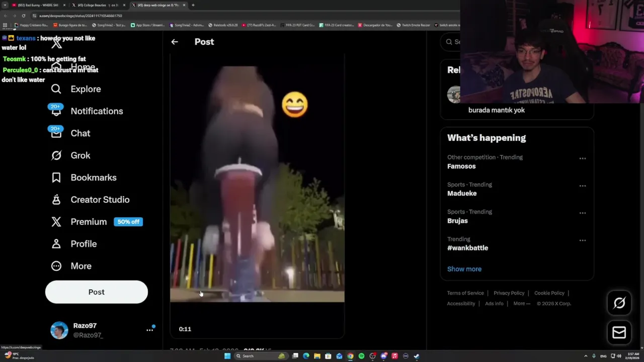Expand footer More links menu
The height and width of the screenshot is (362, 644).
click(522, 304)
